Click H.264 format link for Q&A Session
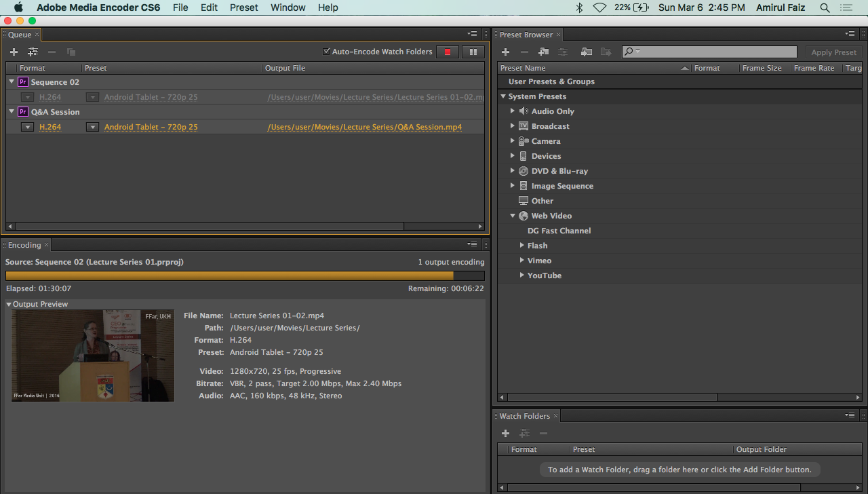The image size is (868, 494). 50,127
